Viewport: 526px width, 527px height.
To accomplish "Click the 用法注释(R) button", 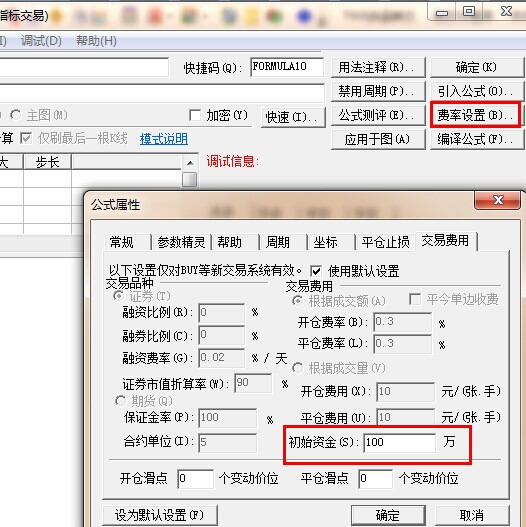I will click(x=378, y=67).
